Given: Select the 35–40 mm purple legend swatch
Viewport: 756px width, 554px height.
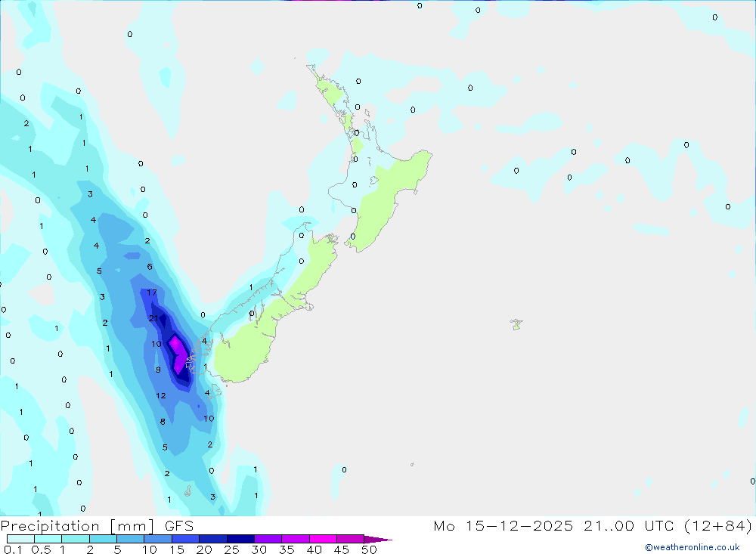Looking at the screenshot, I should click(x=296, y=539).
